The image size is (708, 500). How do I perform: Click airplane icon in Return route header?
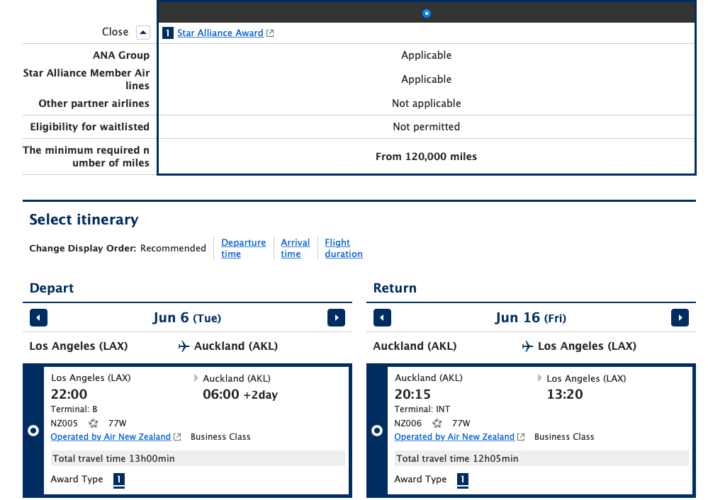[x=527, y=346]
